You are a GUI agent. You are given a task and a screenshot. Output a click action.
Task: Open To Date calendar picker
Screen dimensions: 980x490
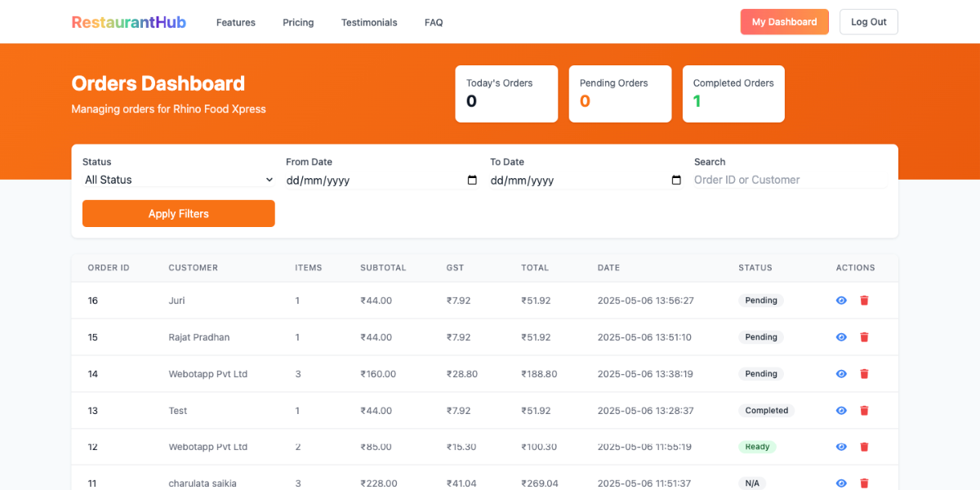click(x=676, y=180)
